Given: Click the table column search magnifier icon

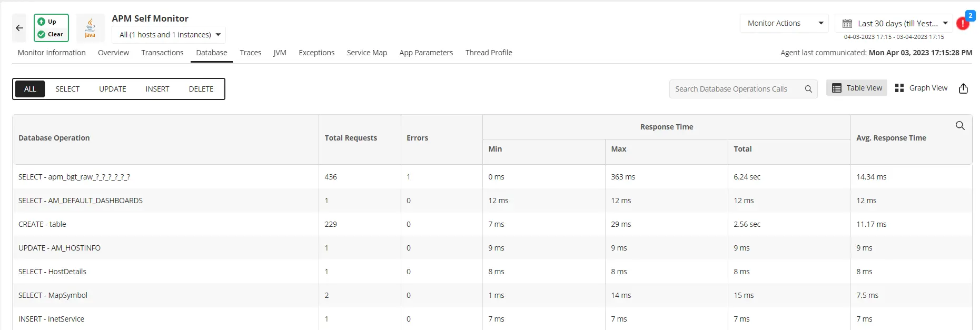Looking at the screenshot, I should tap(960, 126).
